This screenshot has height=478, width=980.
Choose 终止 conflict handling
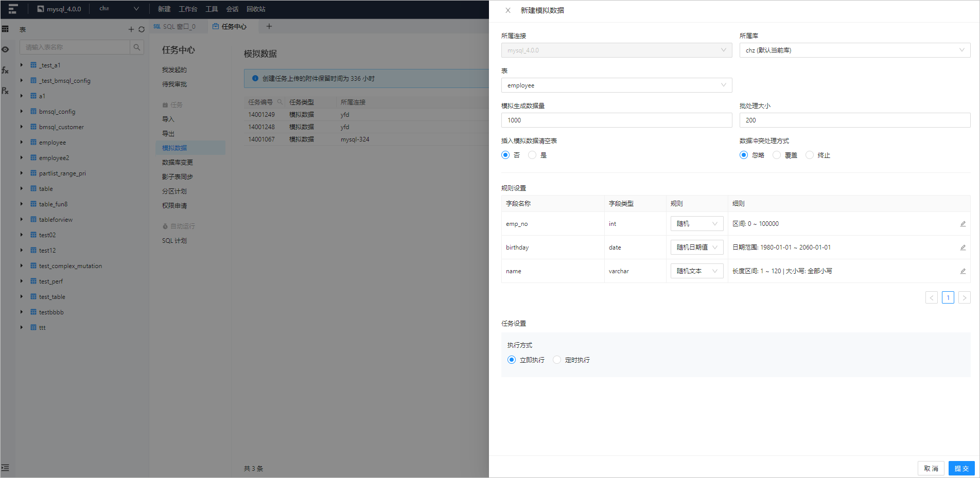tap(810, 155)
